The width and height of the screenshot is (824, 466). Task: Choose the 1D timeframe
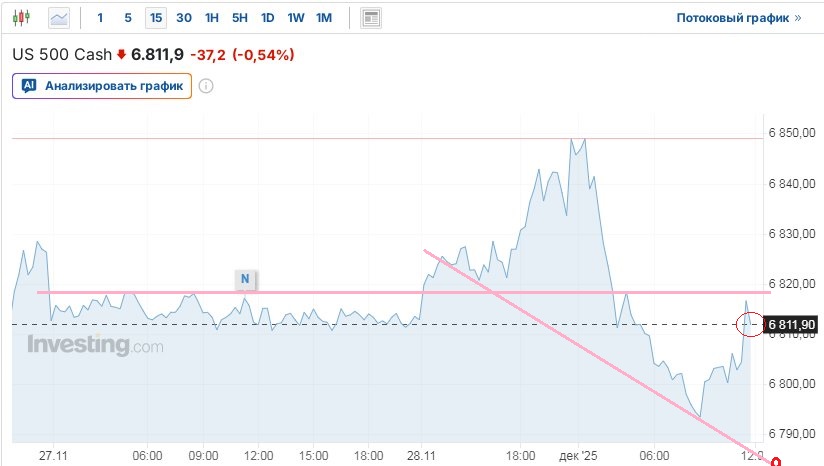(268, 18)
